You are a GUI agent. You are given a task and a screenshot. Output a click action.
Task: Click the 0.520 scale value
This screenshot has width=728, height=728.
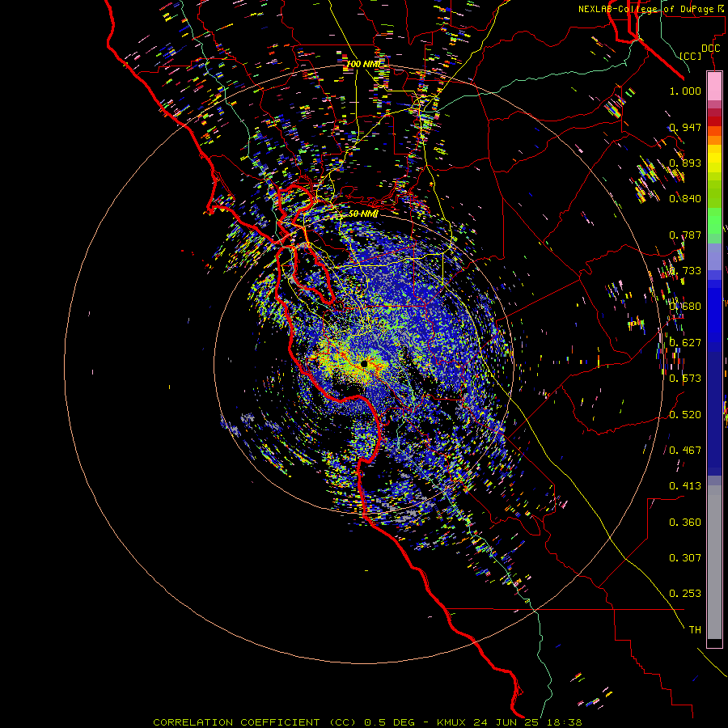[x=685, y=415]
